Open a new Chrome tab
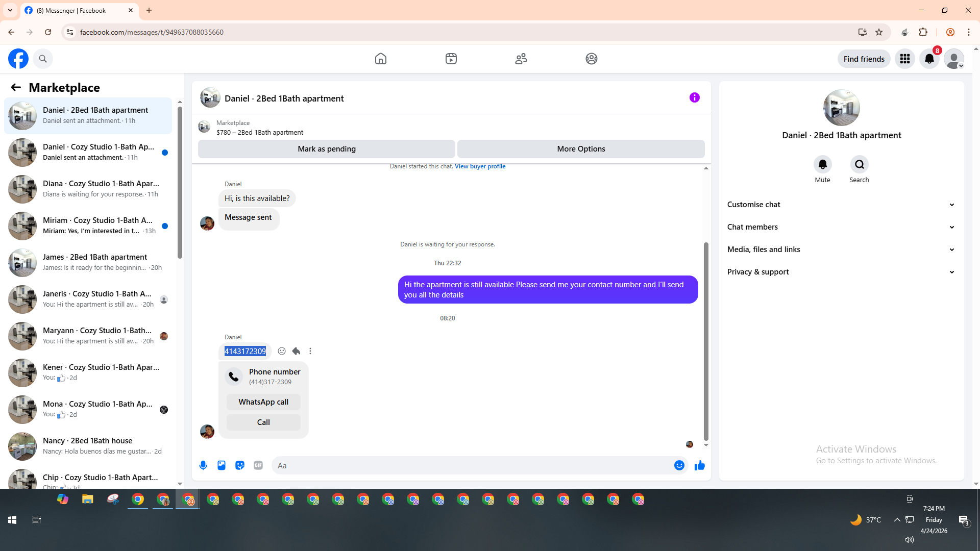Image resolution: width=980 pixels, height=551 pixels. (x=149, y=10)
